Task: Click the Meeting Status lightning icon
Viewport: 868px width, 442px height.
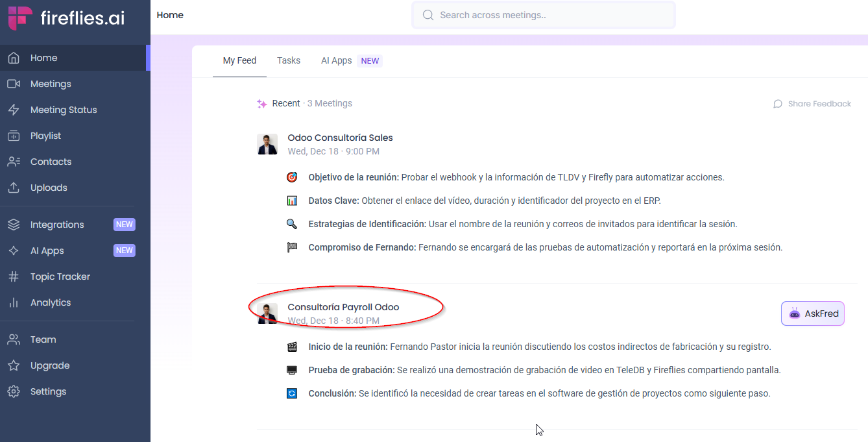Action: 14,110
